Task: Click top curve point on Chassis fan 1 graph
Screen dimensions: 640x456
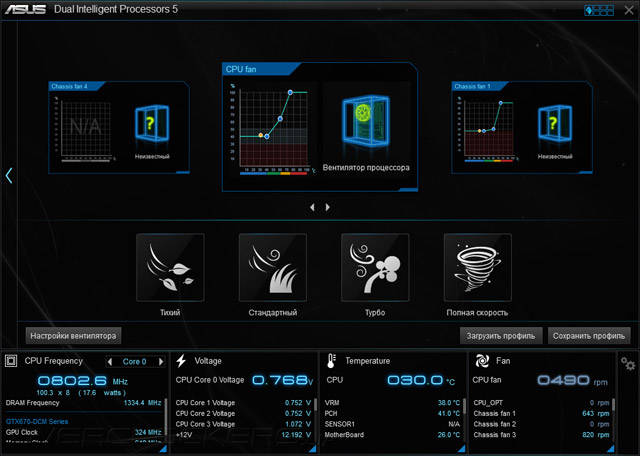Action: click(501, 103)
